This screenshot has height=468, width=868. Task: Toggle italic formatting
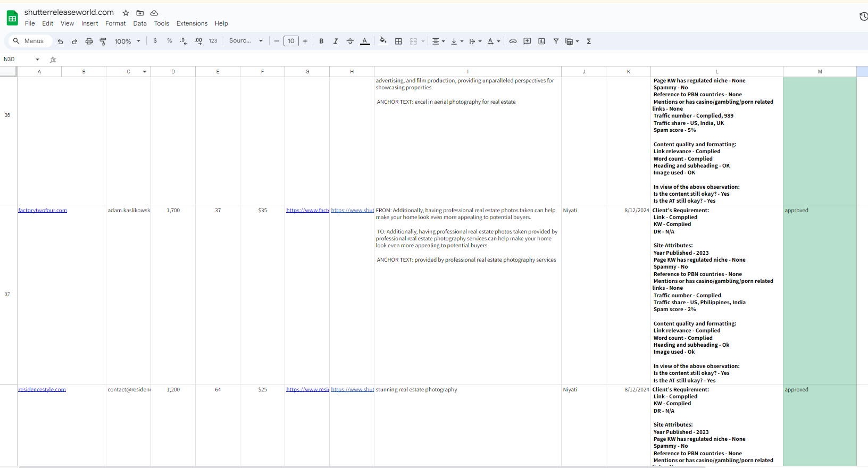pos(336,41)
